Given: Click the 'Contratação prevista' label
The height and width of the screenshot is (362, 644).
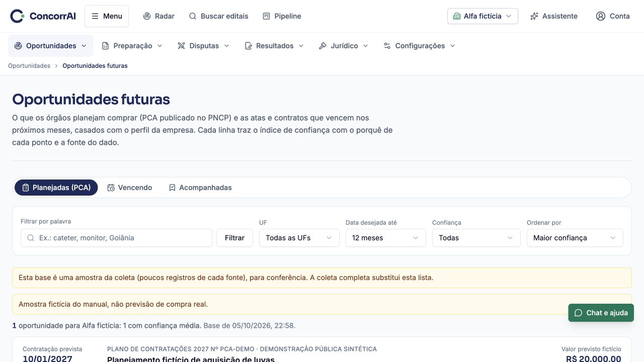Looking at the screenshot, I should pos(52,349).
